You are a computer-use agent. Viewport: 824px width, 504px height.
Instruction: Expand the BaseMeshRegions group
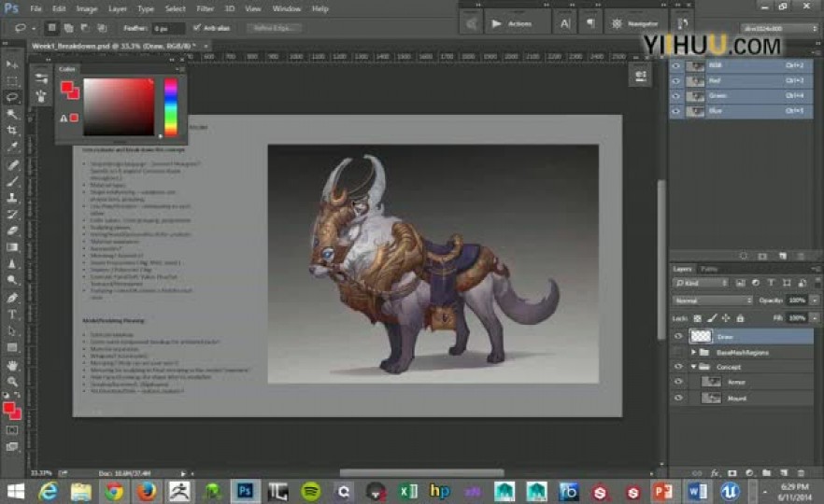(693, 352)
